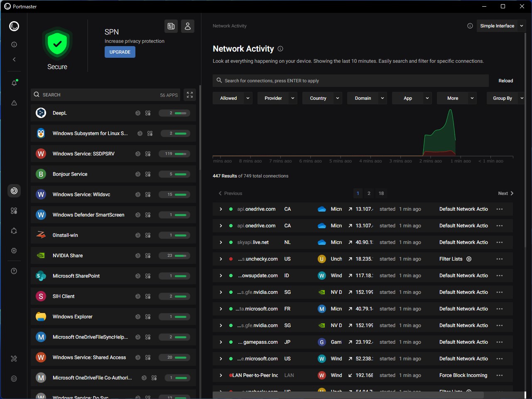This screenshot has height=399, width=532.
Task: Click the Reload button above the filters
Action: click(505, 80)
